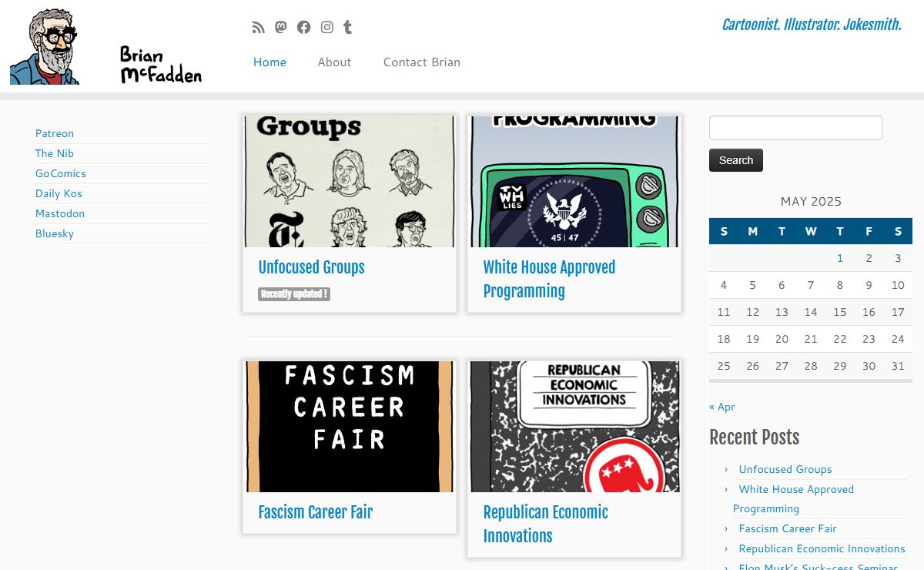Open the Contact Brian menu item
The height and width of the screenshot is (570, 924).
[x=421, y=62]
